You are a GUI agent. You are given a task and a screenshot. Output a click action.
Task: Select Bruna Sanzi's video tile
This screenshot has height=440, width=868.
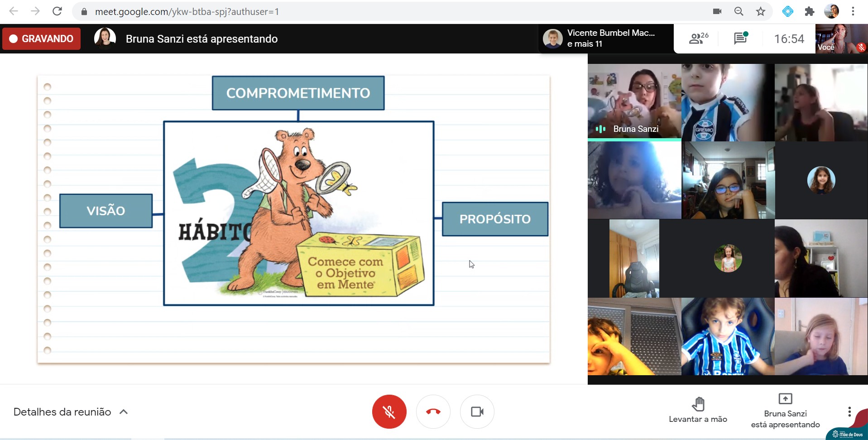[x=634, y=102]
